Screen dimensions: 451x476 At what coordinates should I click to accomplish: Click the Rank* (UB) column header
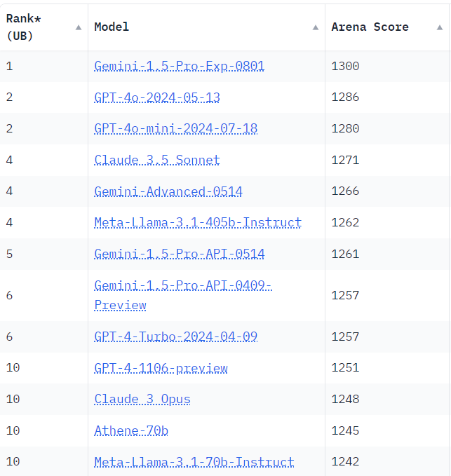click(43, 27)
